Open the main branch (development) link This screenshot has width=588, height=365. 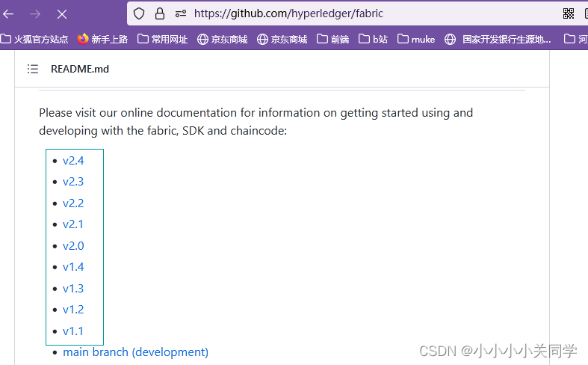[135, 352]
